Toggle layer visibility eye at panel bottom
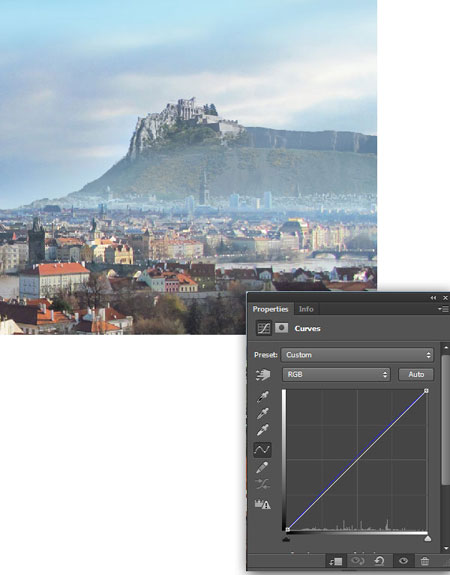The height and width of the screenshot is (575, 450). (403, 561)
